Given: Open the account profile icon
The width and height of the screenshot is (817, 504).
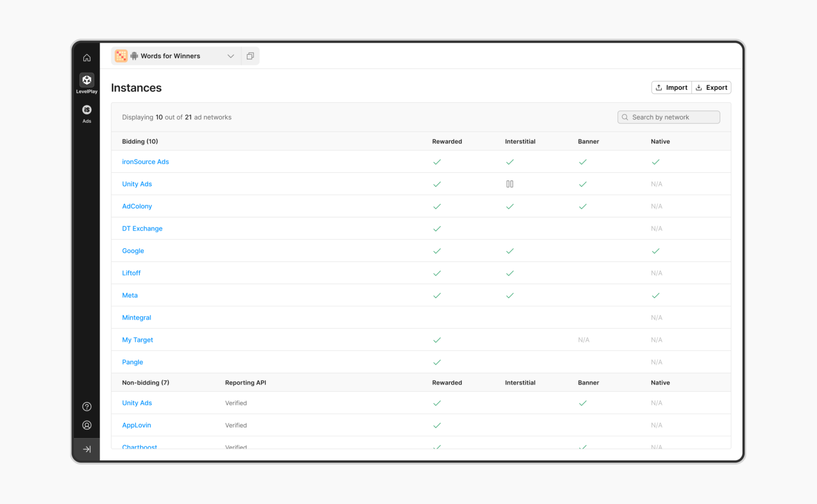Looking at the screenshot, I should click(87, 425).
